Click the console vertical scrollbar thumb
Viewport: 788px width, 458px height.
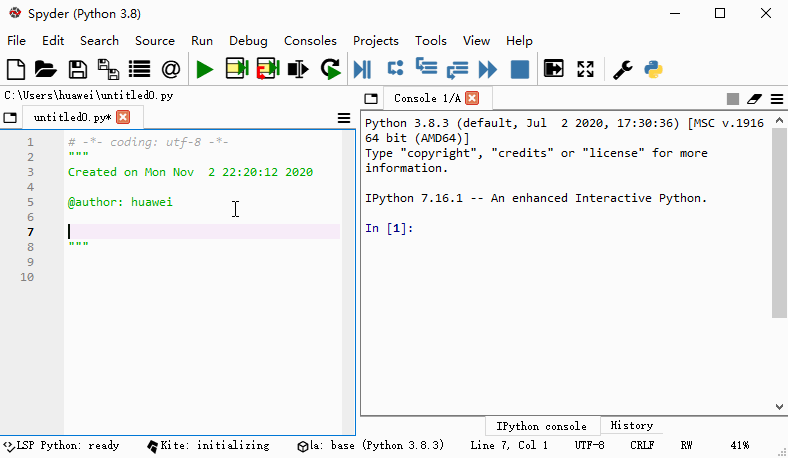[x=779, y=222]
